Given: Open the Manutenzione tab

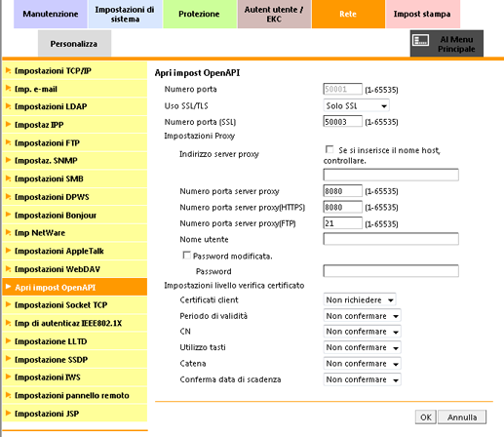Looking at the screenshot, I should (51, 14).
